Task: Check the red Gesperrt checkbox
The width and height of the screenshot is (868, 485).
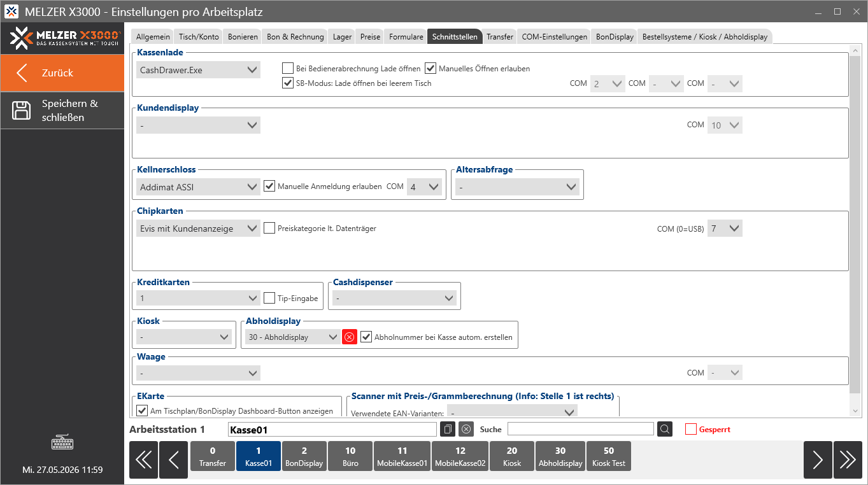Action: click(x=691, y=429)
